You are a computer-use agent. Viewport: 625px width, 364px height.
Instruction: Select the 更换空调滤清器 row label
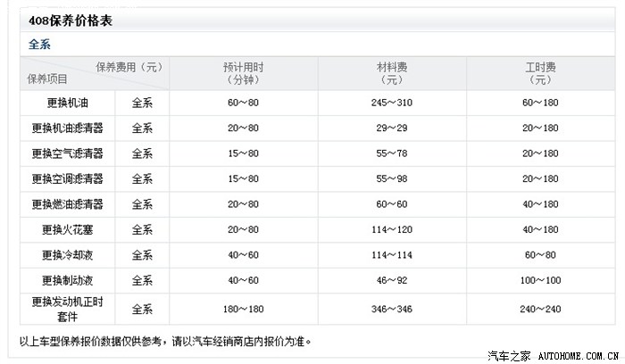(x=67, y=178)
